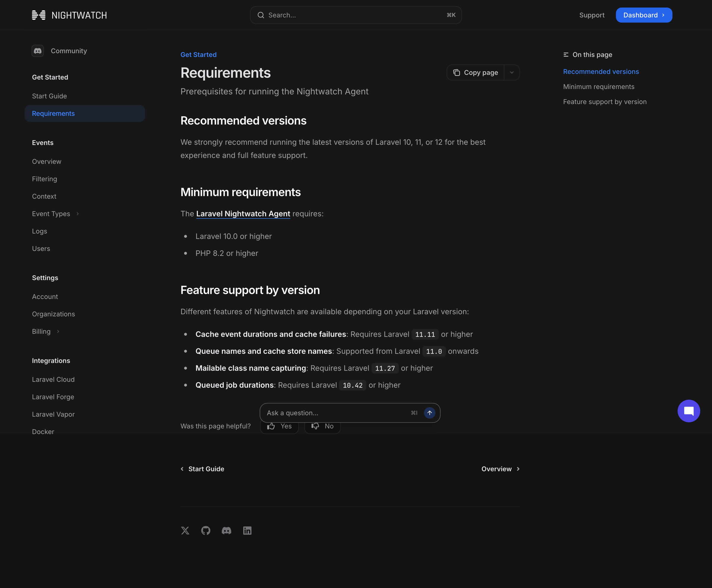
Task: Jump to Minimum requirements in page outline
Action: pyautogui.click(x=599, y=87)
